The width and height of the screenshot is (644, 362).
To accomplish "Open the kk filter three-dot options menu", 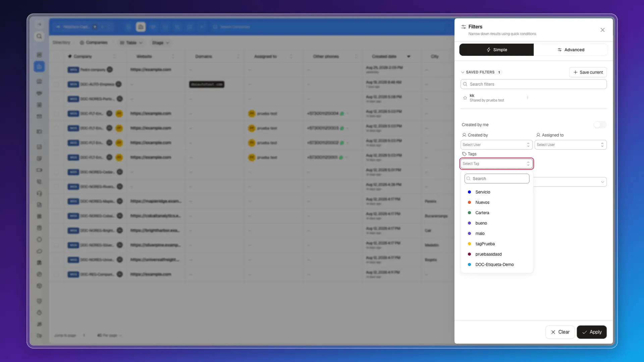I will (528, 98).
